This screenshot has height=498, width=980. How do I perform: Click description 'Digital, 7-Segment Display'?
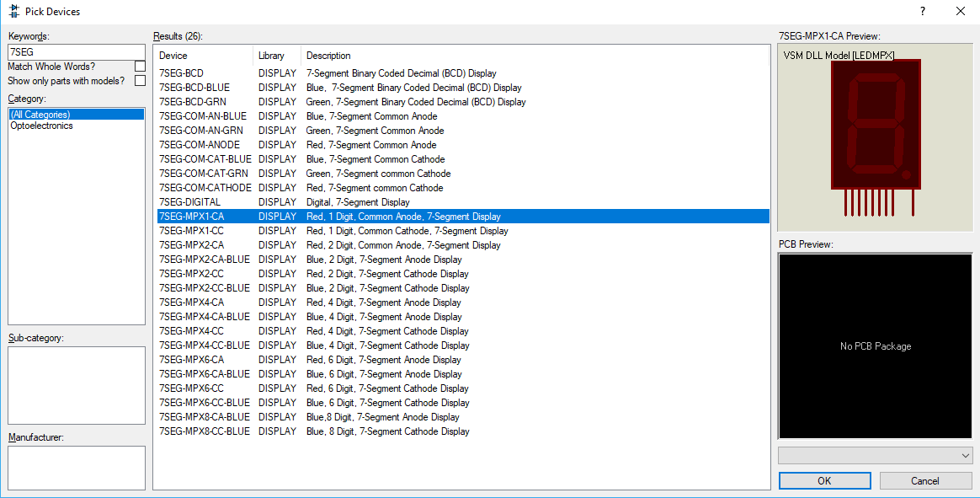click(358, 202)
